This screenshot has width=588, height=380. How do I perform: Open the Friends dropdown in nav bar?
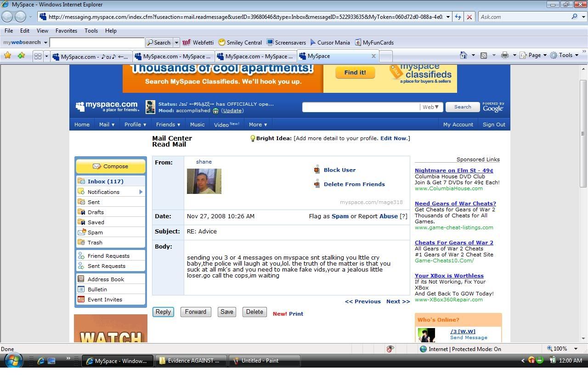coord(168,125)
